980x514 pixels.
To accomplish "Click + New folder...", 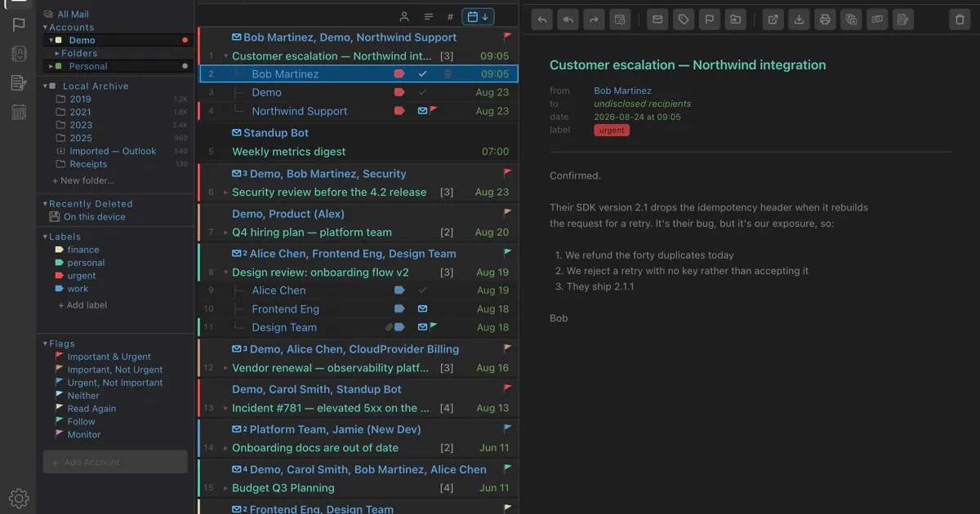I will (83, 180).
